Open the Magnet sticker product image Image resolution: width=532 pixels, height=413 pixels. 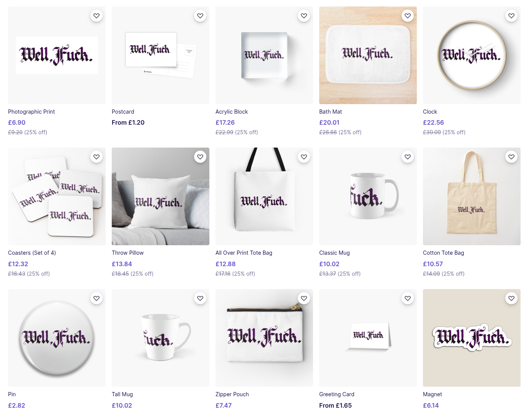[472, 338]
